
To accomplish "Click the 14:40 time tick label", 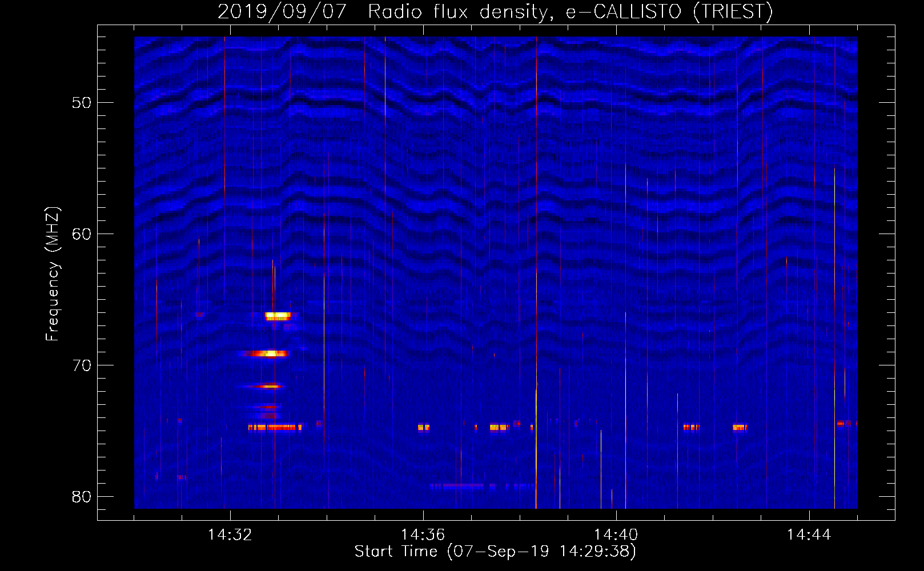I will [x=616, y=535].
